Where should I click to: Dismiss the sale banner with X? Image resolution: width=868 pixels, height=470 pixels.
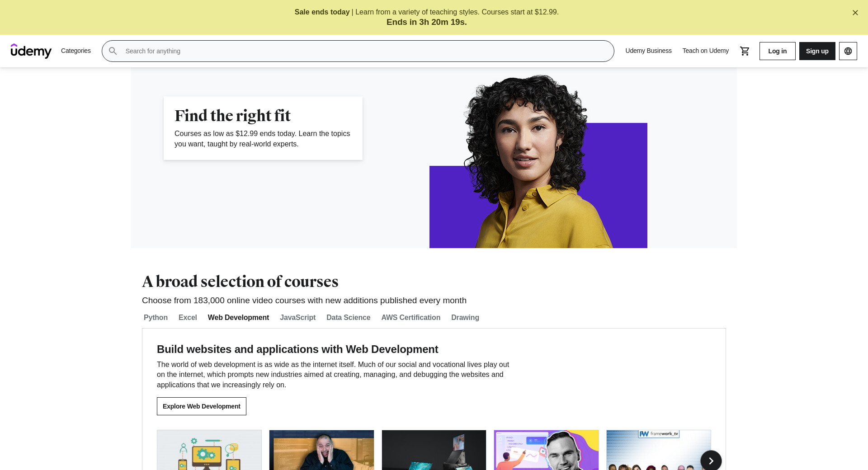click(x=855, y=13)
